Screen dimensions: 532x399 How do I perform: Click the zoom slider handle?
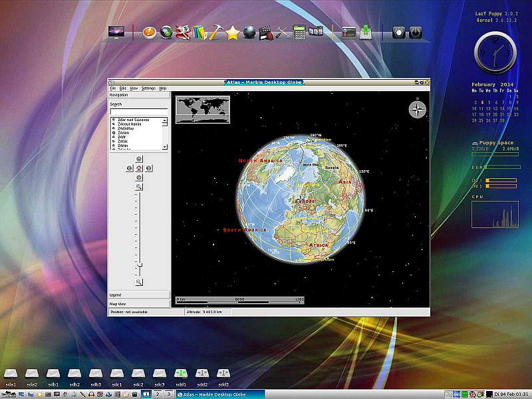[x=140, y=265]
